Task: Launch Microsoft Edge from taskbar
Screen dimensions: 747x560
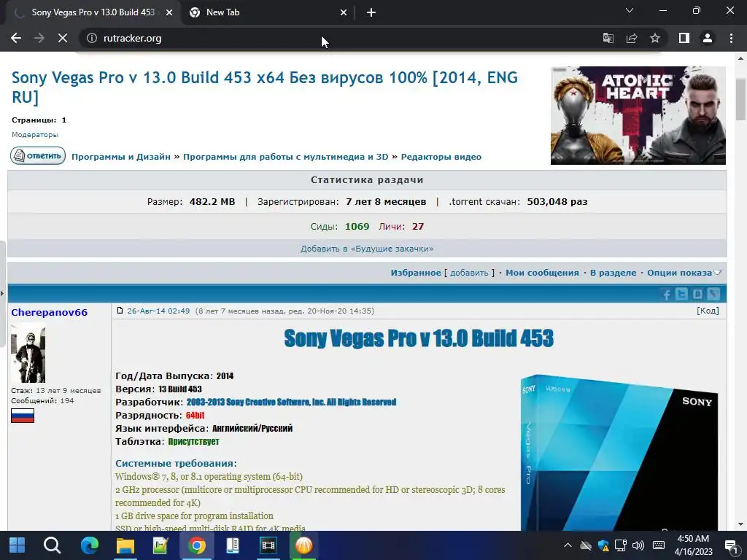Action: (x=89, y=545)
